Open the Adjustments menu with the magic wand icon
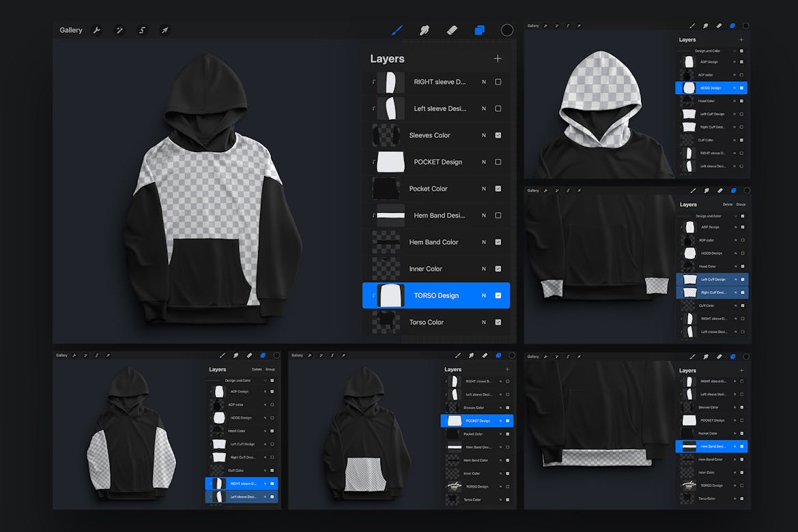 (x=119, y=30)
